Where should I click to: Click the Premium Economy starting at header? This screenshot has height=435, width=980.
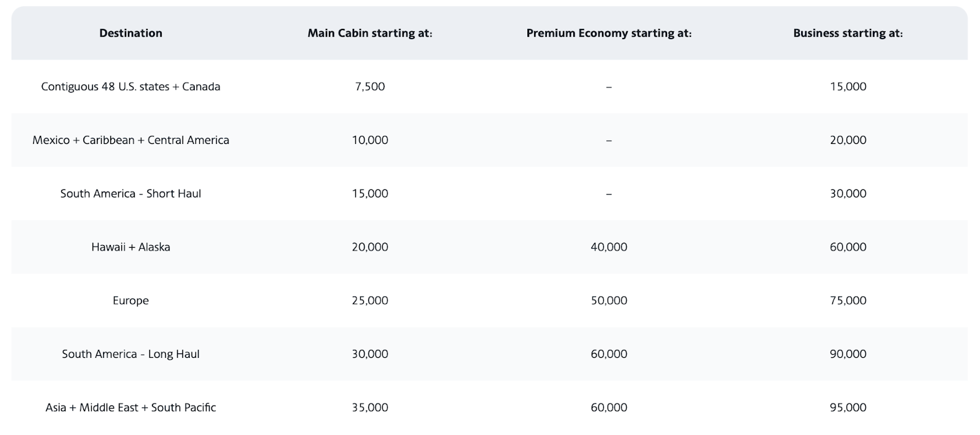(609, 33)
